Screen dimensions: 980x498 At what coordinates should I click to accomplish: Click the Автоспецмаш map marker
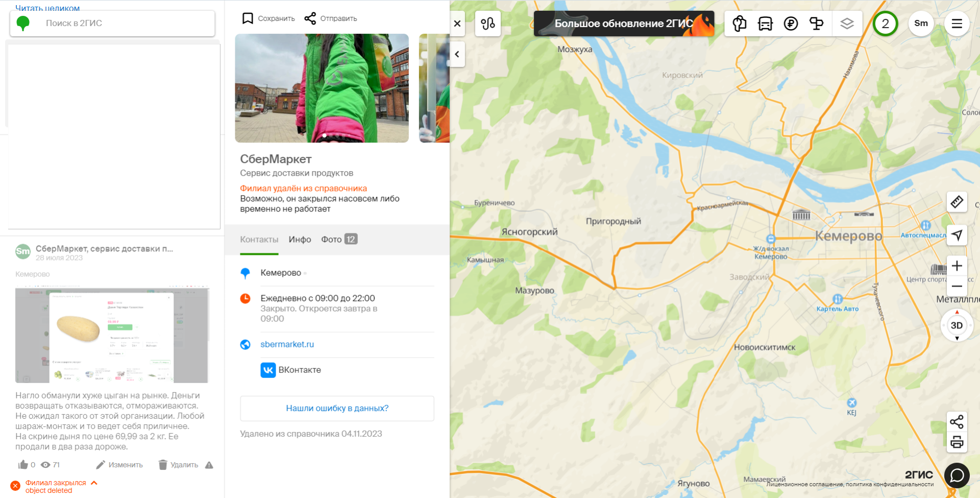[x=925, y=225]
